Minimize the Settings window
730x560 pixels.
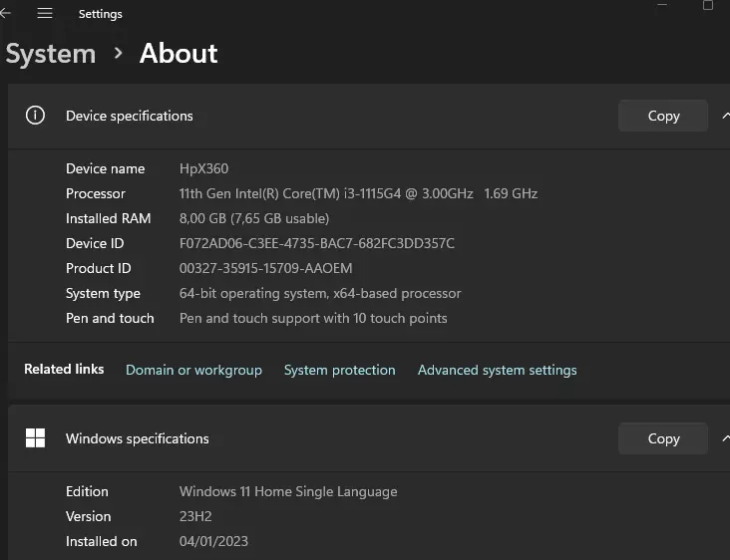tap(662, 5)
